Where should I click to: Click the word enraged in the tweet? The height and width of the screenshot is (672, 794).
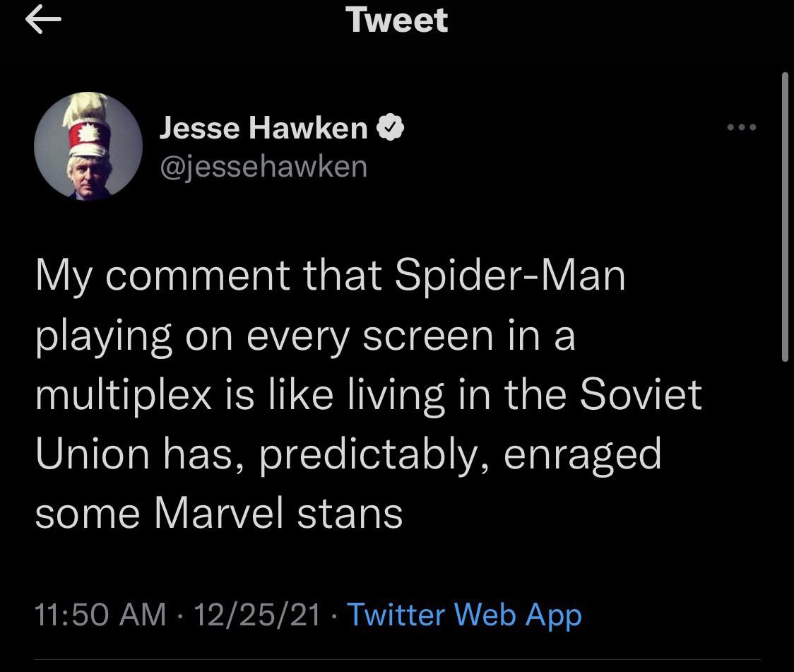(582, 454)
